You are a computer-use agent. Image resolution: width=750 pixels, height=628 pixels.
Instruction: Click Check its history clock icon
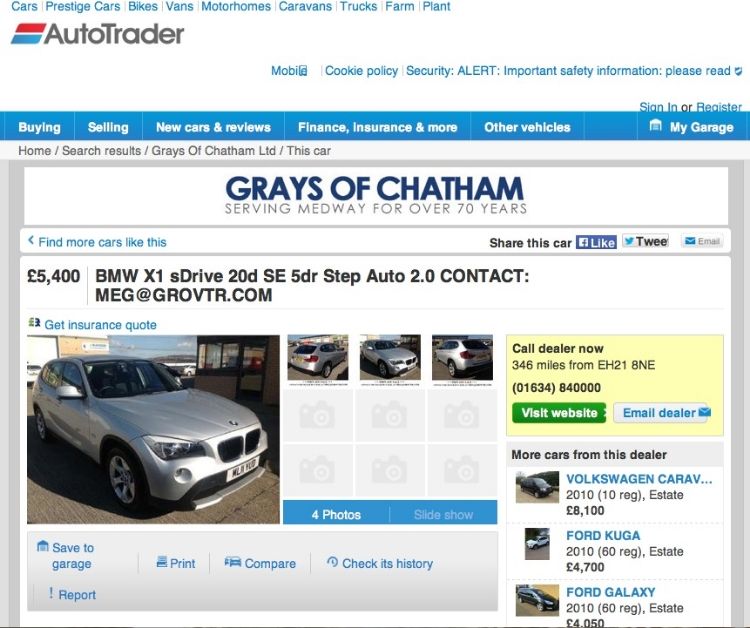pyautogui.click(x=332, y=562)
